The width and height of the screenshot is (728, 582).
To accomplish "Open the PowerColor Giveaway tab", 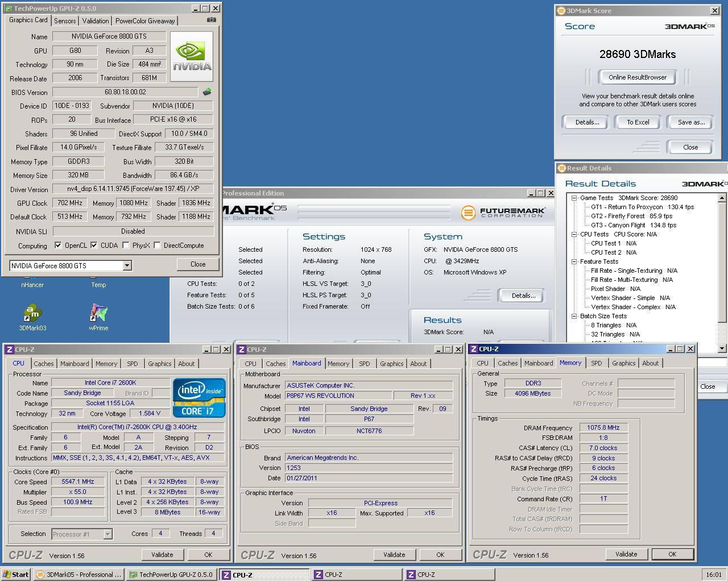I will (x=145, y=21).
